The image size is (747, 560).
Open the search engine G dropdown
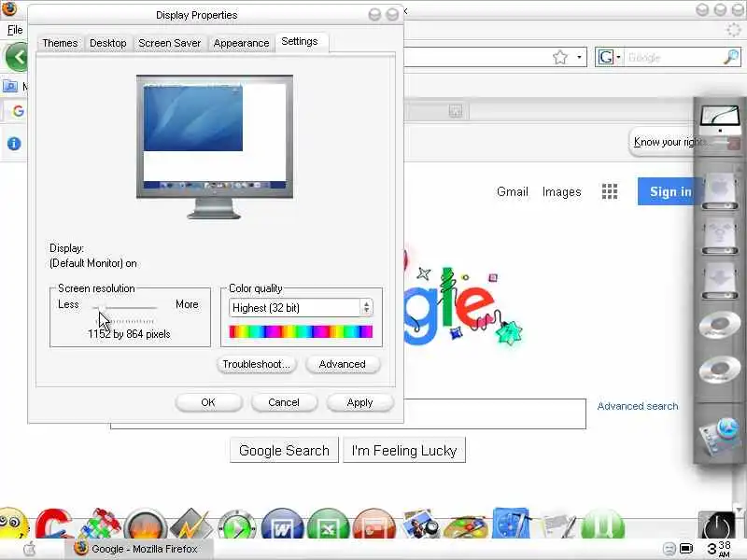tap(618, 58)
